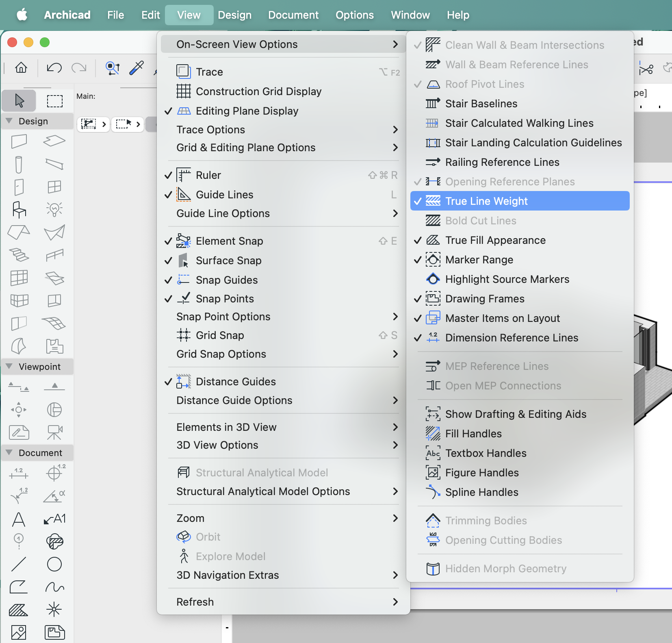The width and height of the screenshot is (672, 643).
Task: Select the Label tool
Action: click(x=54, y=519)
